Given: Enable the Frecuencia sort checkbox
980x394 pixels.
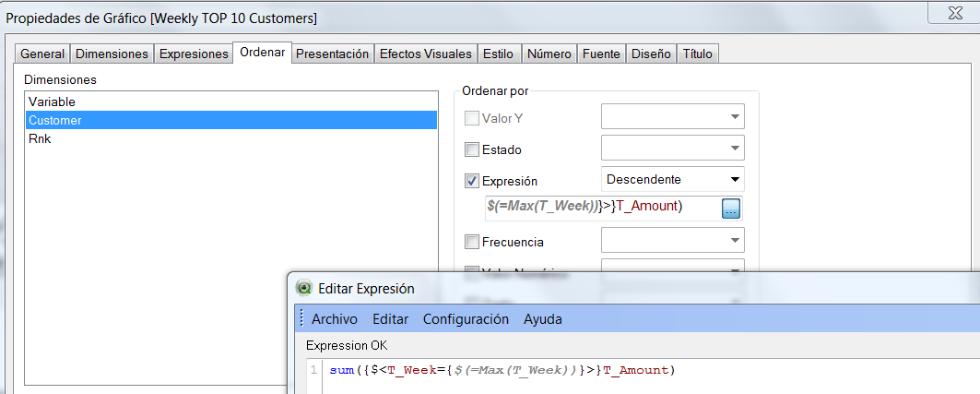Looking at the screenshot, I should (x=472, y=242).
